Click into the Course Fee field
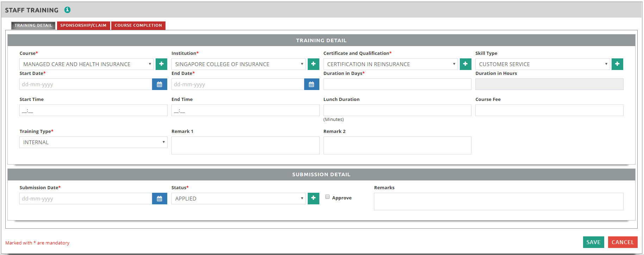 (549, 110)
